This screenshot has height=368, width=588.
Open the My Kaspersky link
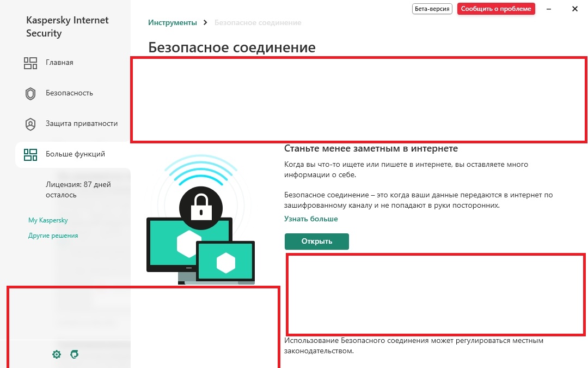click(x=48, y=220)
